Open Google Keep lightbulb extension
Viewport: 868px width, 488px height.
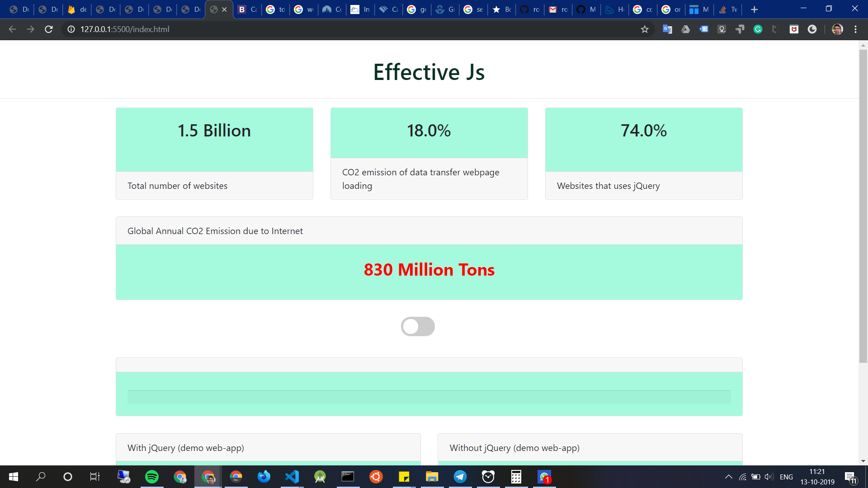(x=722, y=29)
